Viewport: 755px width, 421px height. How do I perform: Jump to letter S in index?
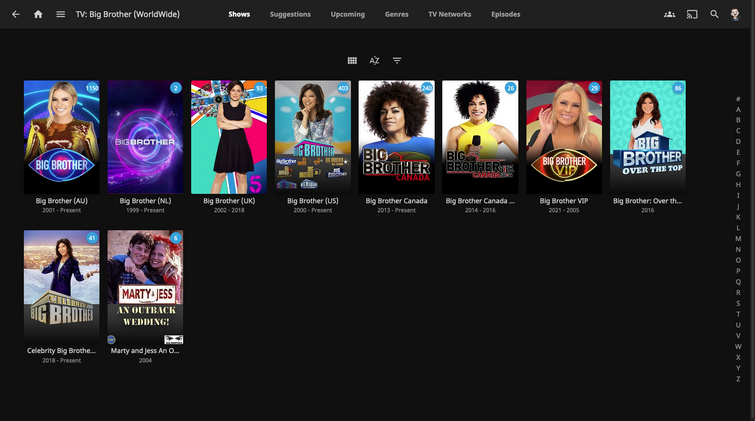738,303
